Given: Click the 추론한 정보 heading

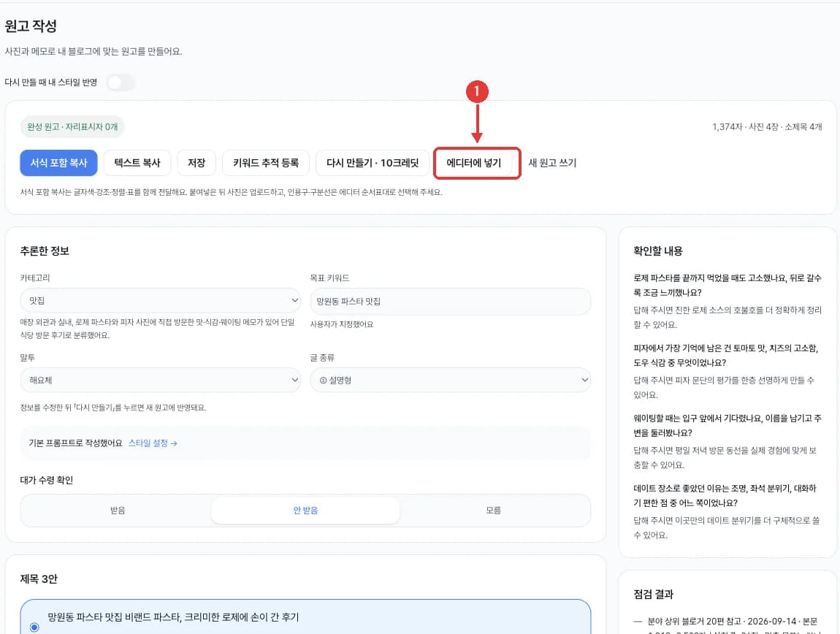Looking at the screenshot, I should [45, 251].
